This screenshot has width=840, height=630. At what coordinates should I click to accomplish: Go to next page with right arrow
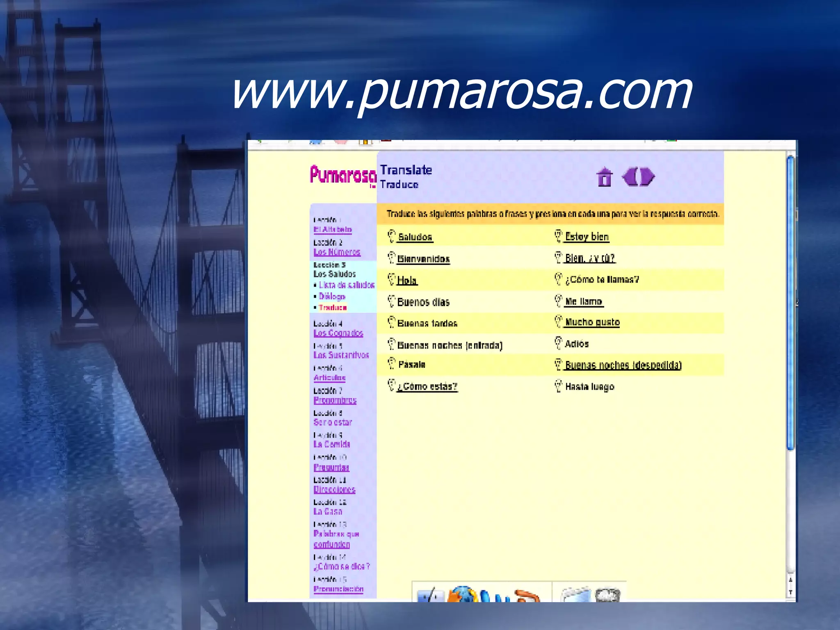click(x=648, y=177)
